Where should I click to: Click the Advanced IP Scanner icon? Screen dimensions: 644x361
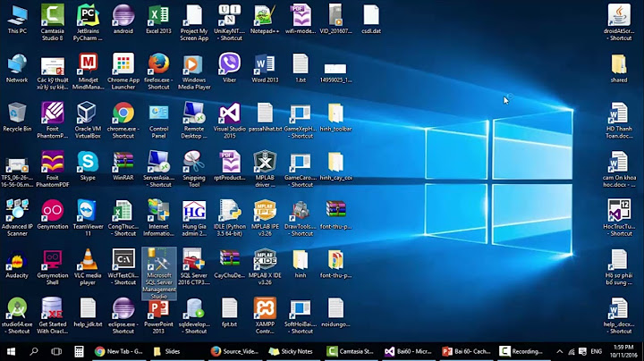17,217
